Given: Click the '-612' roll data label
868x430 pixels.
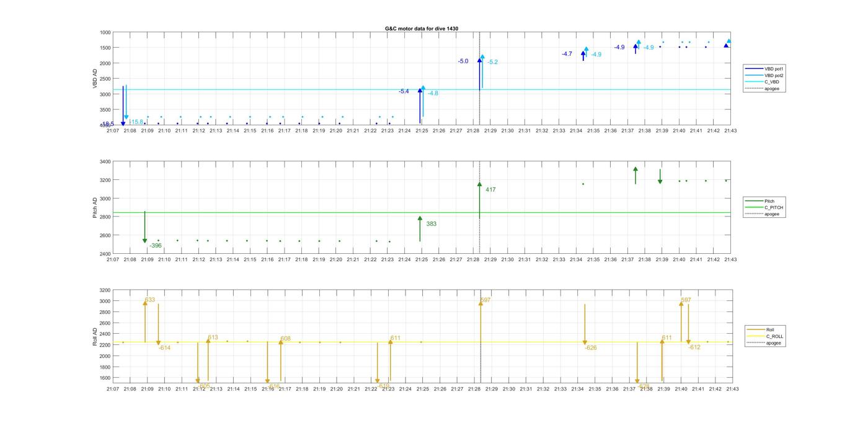Looking at the screenshot, I should [x=694, y=347].
